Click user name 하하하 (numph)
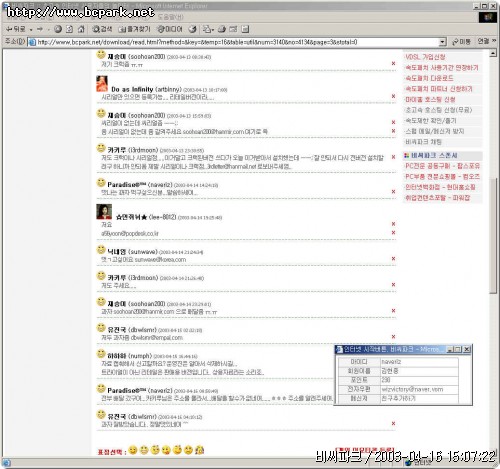The width and height of the screenshot is (500, 469). pos(129,356)
